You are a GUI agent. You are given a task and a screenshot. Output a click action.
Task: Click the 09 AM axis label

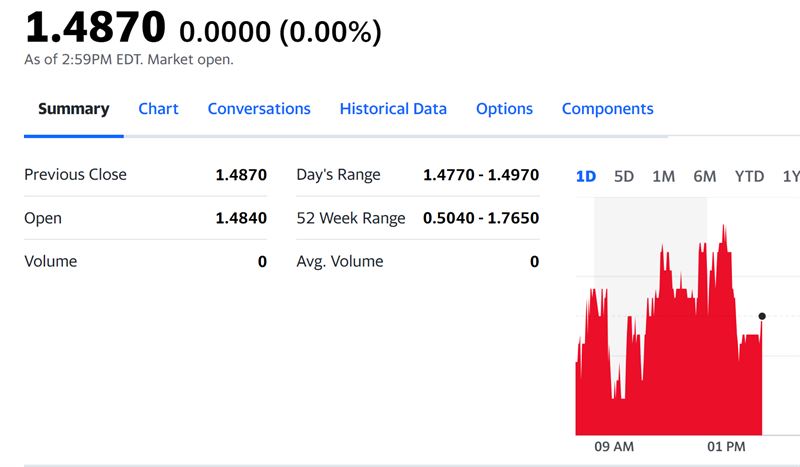click(614, 447)
